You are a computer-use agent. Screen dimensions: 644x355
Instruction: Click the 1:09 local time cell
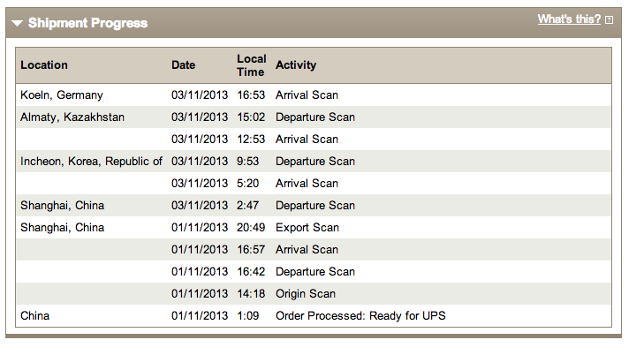(x=247, y=316)
